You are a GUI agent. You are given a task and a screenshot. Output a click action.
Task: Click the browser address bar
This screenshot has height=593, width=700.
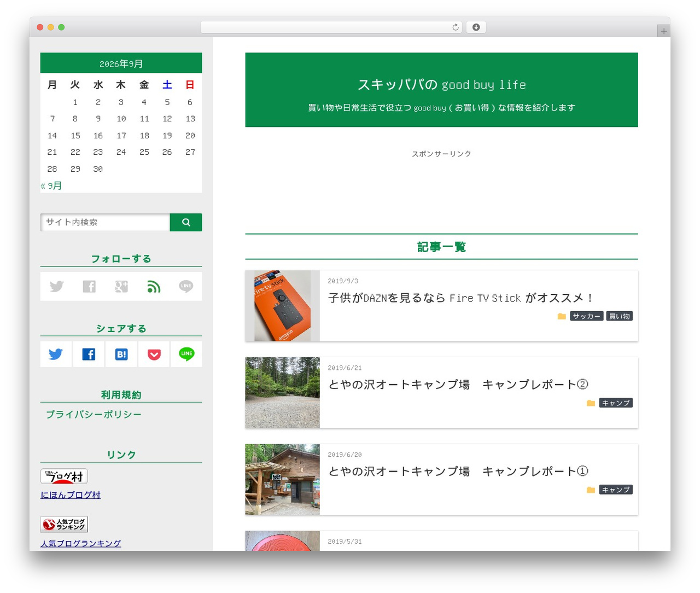331,27
